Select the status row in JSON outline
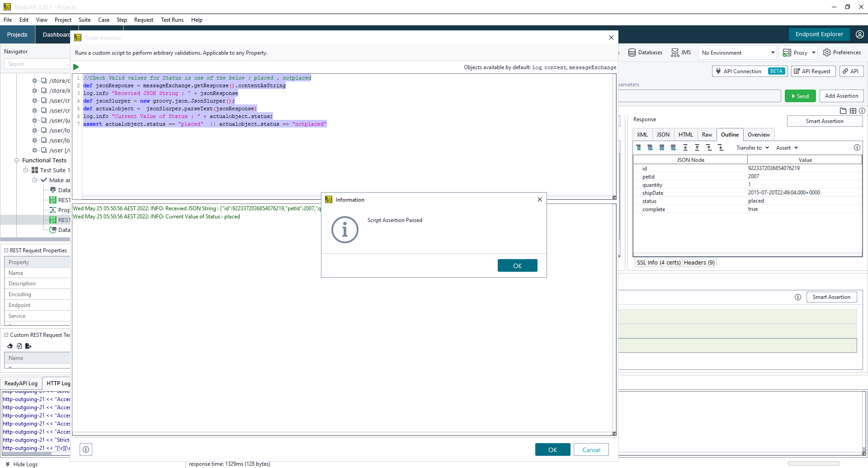The image size is (868, 468). click(748, 201)
